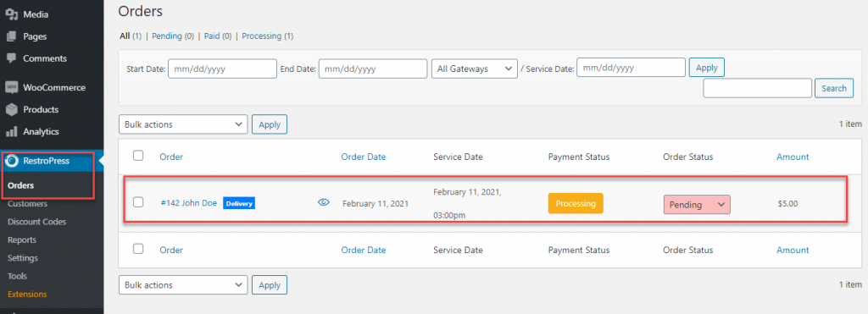Open Customers in RestroPress submenu
868x314 pixels.
coord(28,203)
